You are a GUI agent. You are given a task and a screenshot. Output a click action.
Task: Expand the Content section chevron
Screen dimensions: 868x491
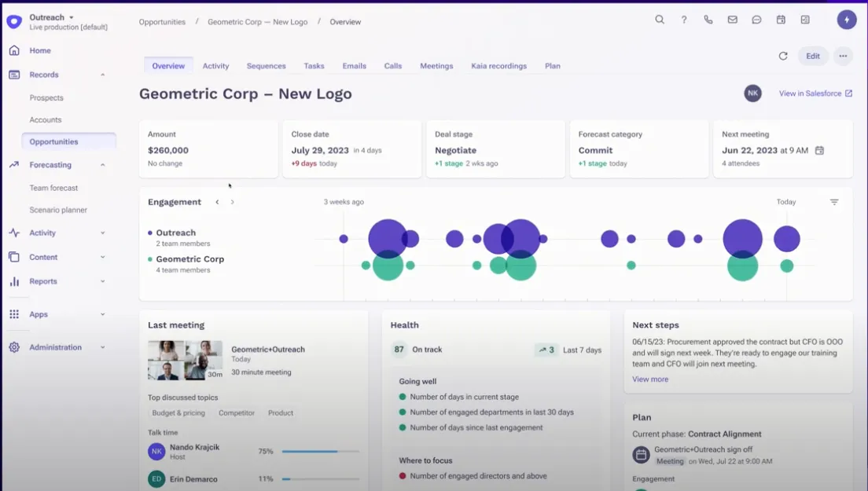102,257
